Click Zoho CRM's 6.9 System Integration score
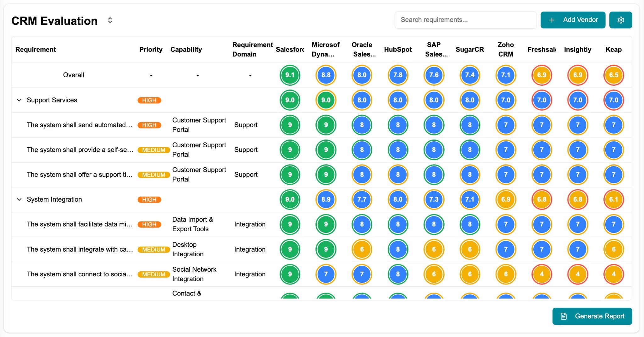Viewport: 644px width, 337px height. (506, 199)
